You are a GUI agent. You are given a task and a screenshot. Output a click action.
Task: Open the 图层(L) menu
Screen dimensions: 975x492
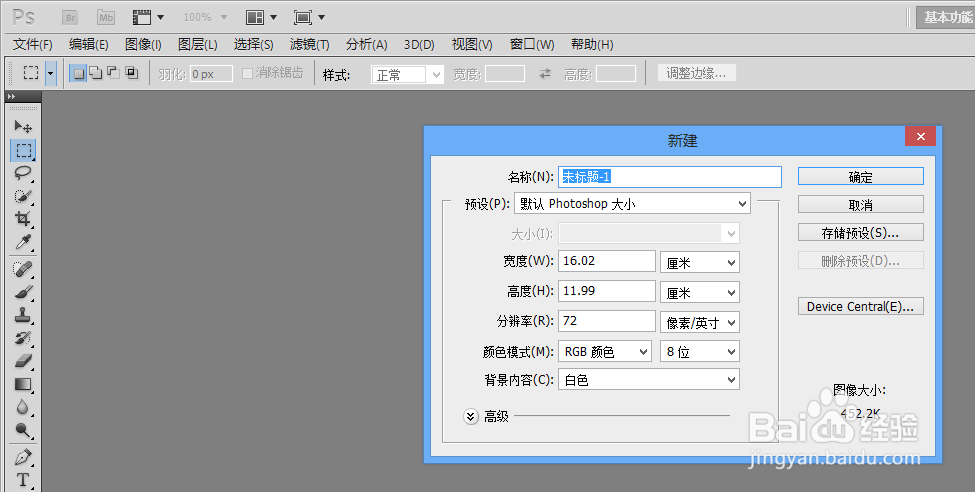pos(198,45)
